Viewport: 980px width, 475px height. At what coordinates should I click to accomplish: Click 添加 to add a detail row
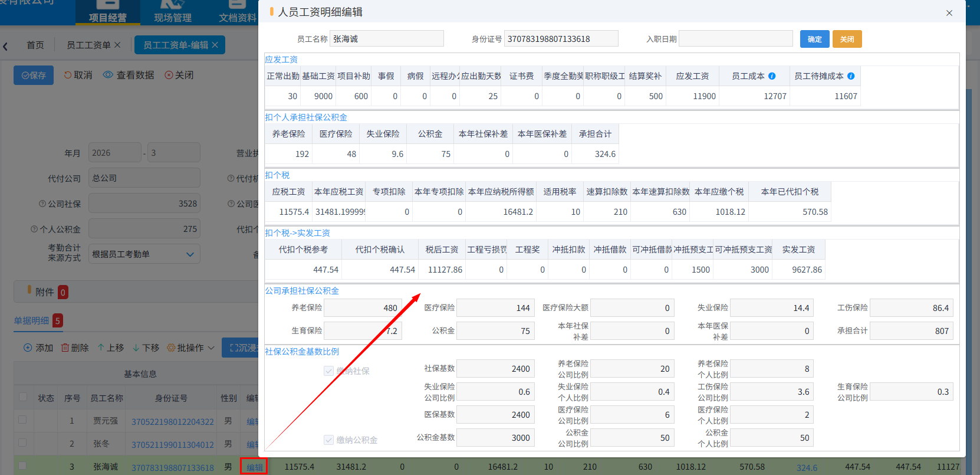(38, 348)
